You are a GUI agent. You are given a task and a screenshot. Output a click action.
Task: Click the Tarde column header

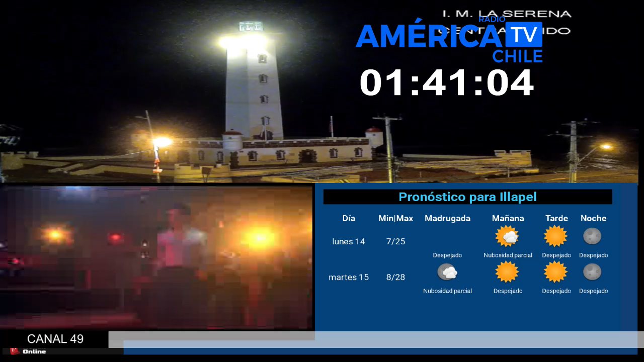pyautogui.click(x=556, y=218)
